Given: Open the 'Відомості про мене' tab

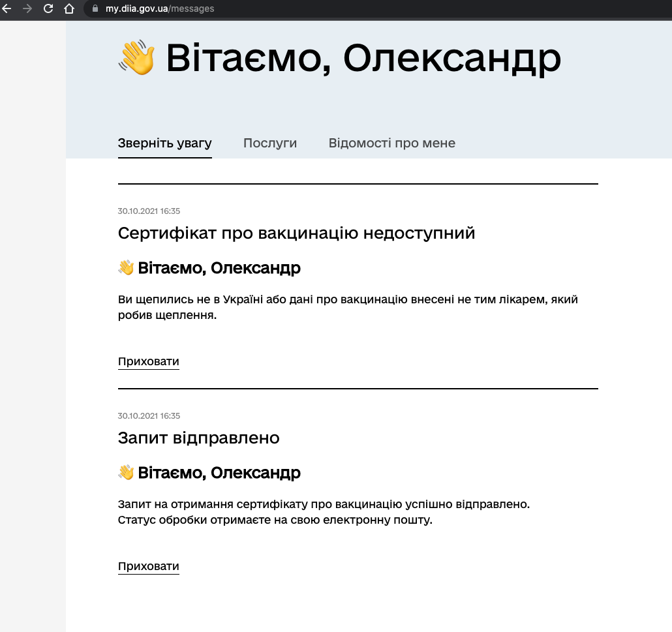Looking at the screenshot, I should (x=391, y=143).
